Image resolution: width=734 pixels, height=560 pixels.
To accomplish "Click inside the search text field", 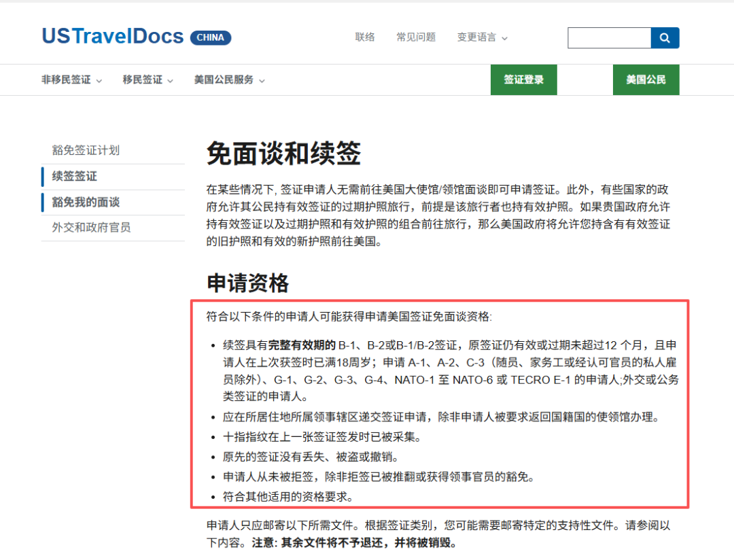I will pos(609,38).
